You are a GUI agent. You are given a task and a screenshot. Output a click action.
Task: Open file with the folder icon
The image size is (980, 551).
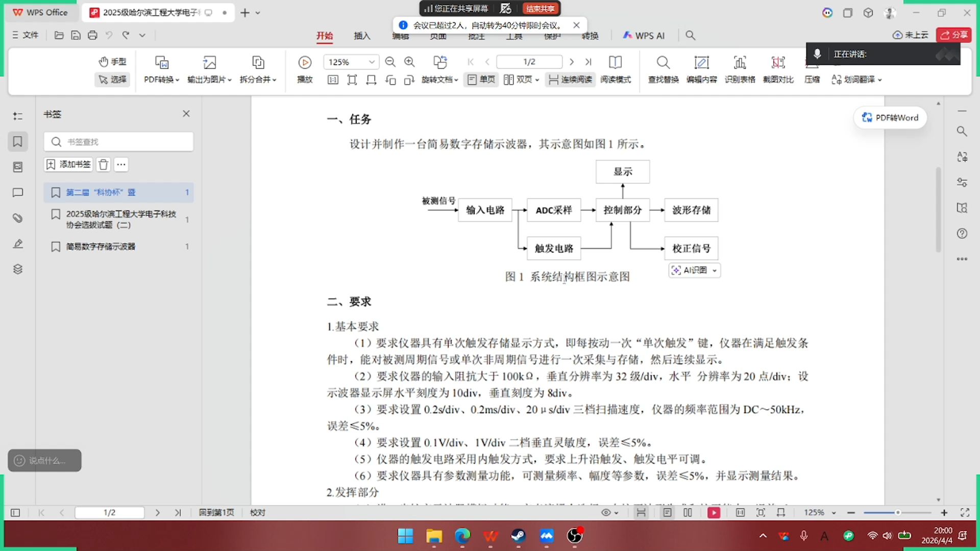[x=59, y=35]
